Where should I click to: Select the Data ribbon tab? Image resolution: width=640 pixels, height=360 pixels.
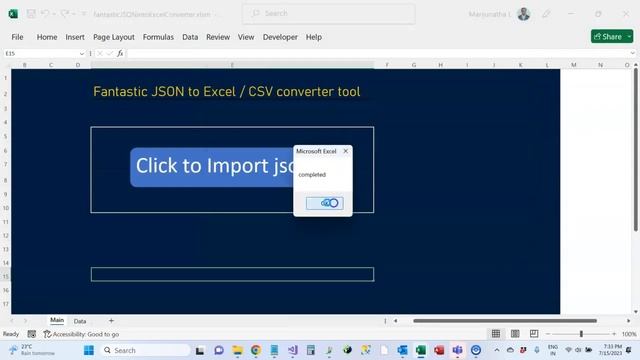tap(190, 37)
